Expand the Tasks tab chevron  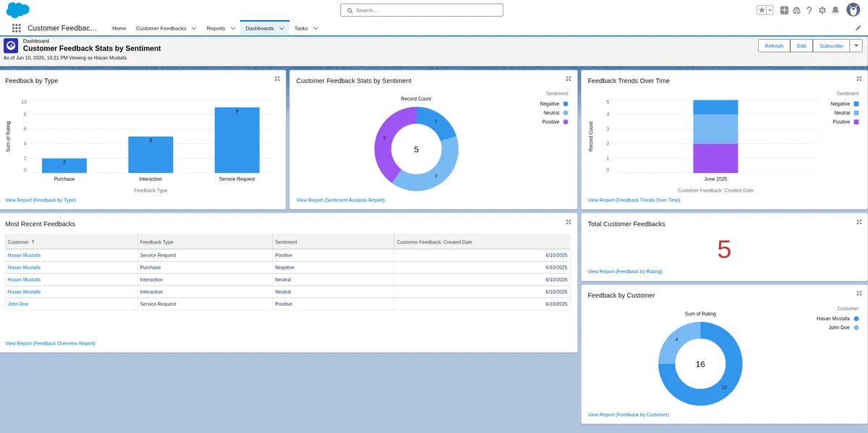click(315, 28)
